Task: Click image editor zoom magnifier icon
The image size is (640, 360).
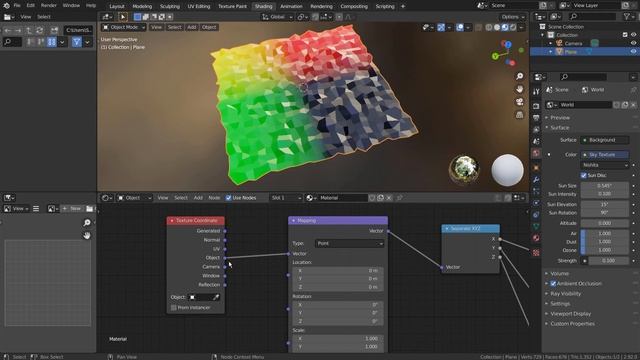Action: pos(87,222)
